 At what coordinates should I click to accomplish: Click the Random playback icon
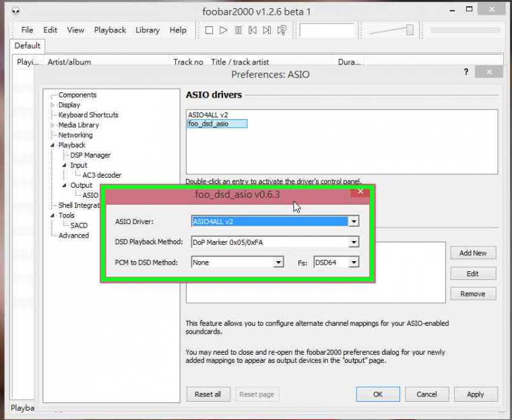[x=282, y=30]
